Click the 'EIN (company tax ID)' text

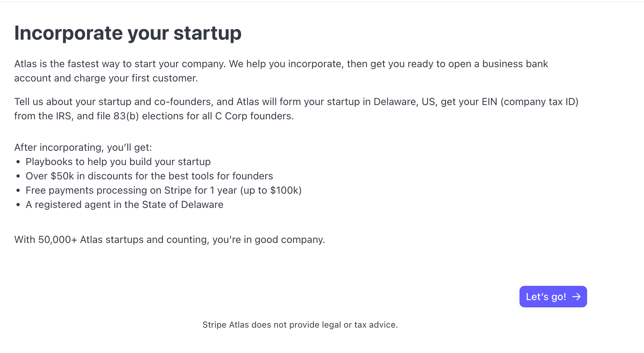click(530, 102)
